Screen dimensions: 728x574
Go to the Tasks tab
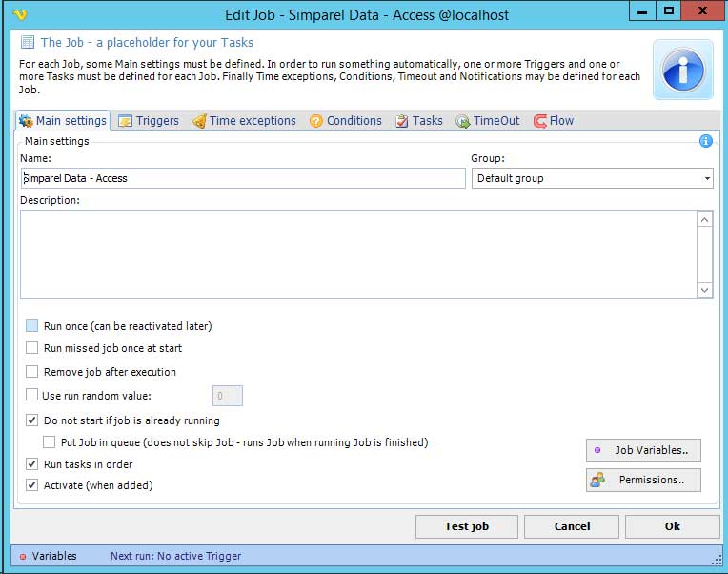pyautogui.click(x=419, y=121)
